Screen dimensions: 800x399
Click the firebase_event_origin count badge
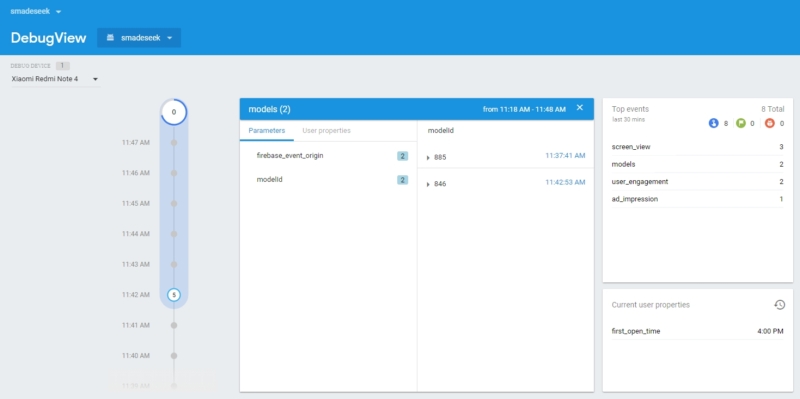tap(403, 156)
